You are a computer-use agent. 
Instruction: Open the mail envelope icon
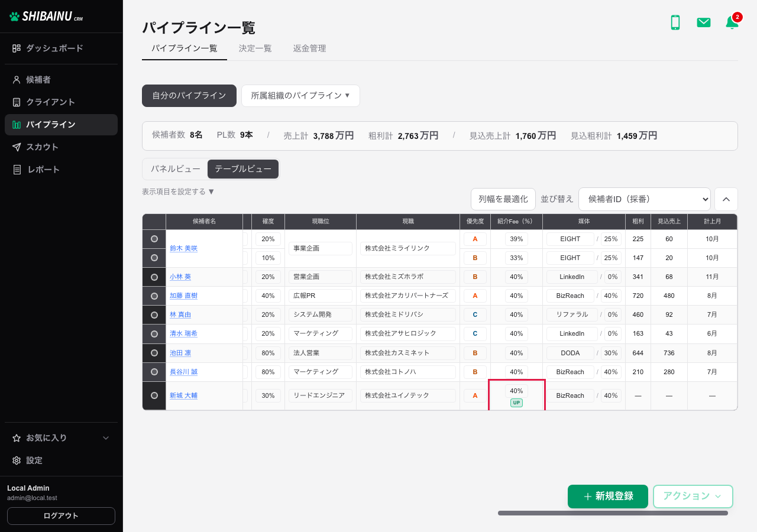point(703,22)
